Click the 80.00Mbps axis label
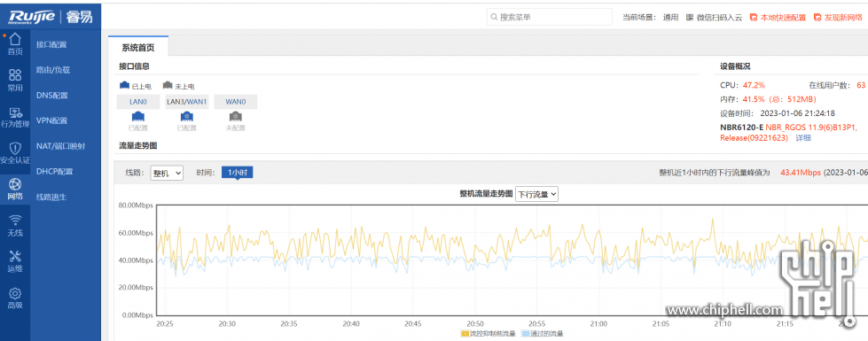Viewport: 868px width, 341px height. (136, 205)
